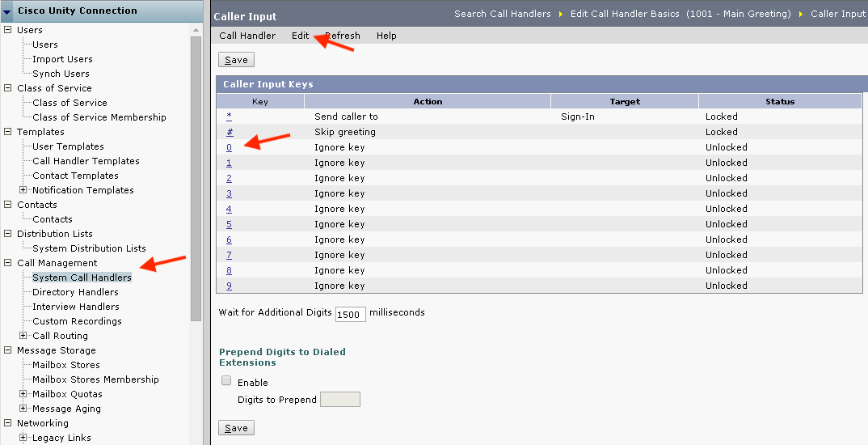Collapse the Distribution Lists group
The width and height of the screenshot is (868, 445).
click(8, 233)
